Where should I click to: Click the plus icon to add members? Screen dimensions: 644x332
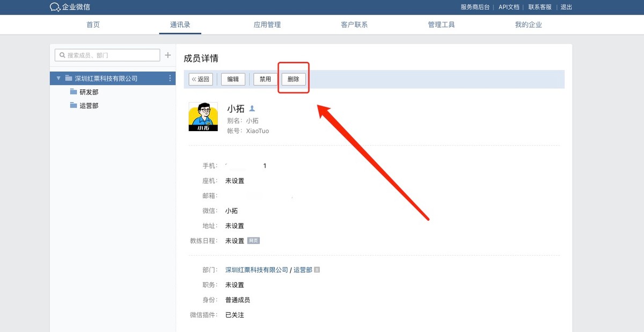pos(168,55)
